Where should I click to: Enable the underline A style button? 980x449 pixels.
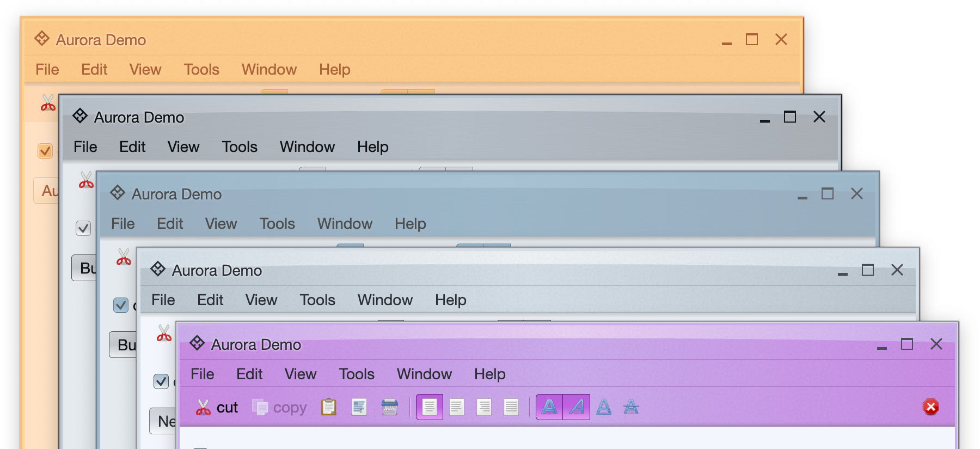[604, 407]
